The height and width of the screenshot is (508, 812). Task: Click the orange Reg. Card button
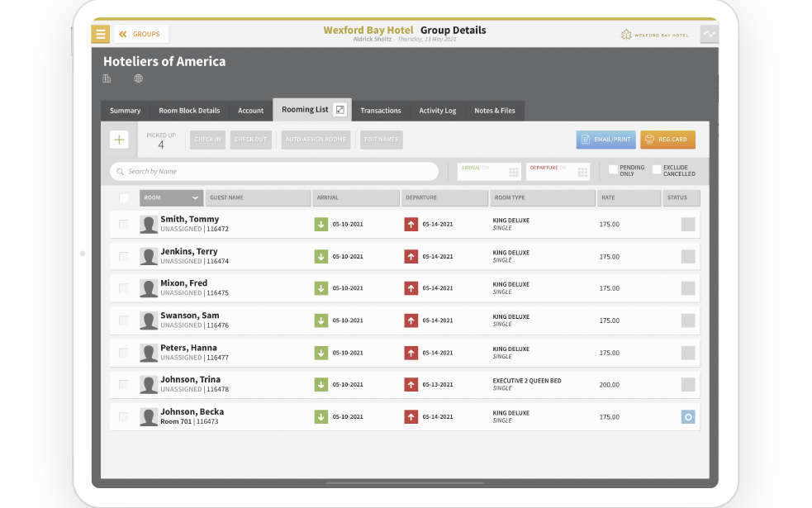click(667, 140)
